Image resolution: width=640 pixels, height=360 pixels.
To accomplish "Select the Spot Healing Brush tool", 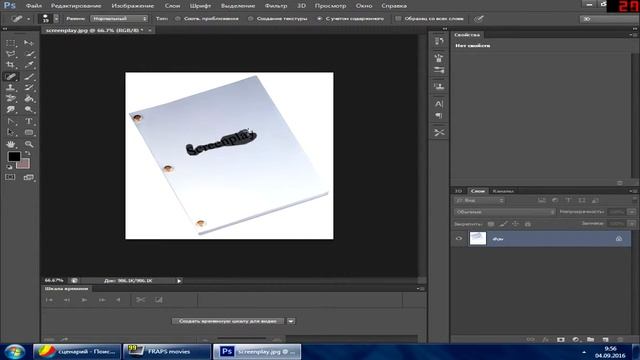I will [11, 76].
